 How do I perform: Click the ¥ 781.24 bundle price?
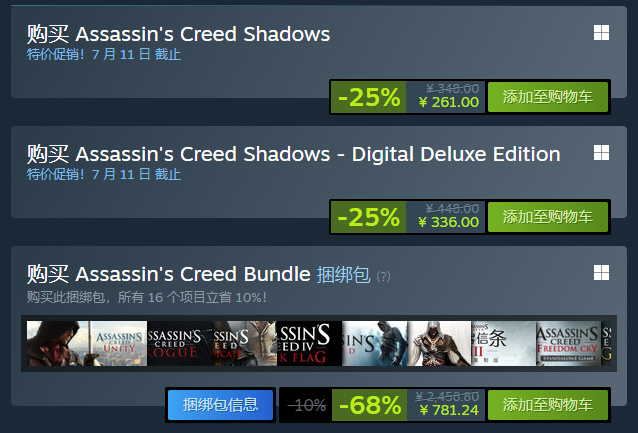448,410
